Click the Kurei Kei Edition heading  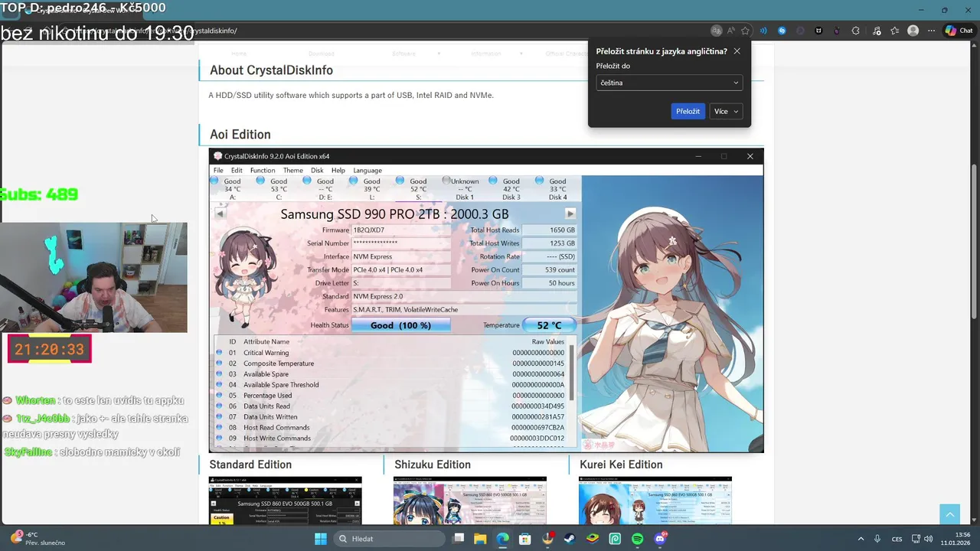tap(621, 465)
